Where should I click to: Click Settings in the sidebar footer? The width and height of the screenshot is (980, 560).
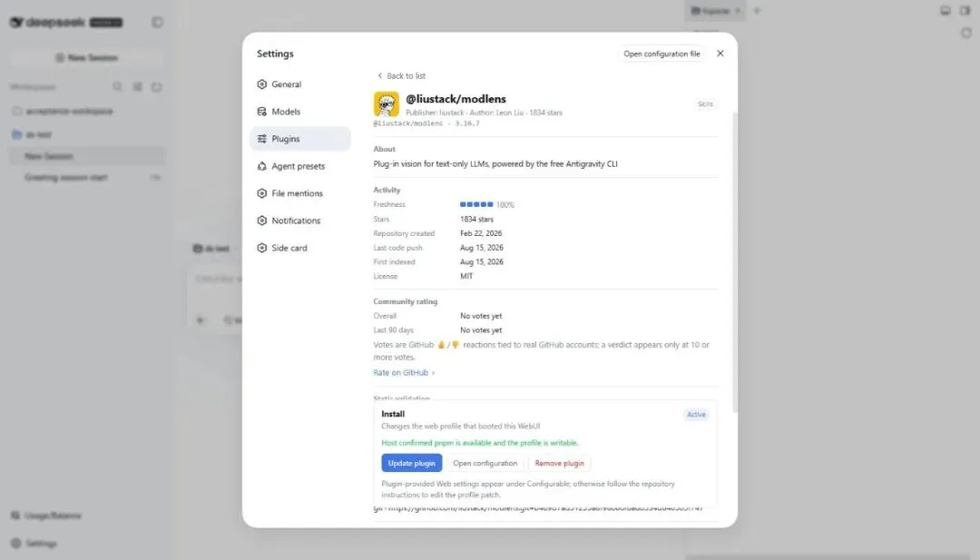34,543
